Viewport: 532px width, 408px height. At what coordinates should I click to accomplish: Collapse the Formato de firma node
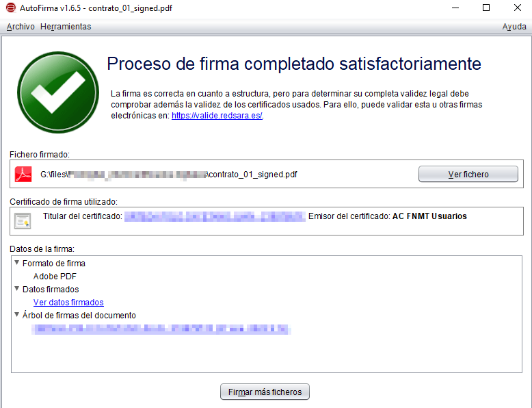click(x=17, y=263)
